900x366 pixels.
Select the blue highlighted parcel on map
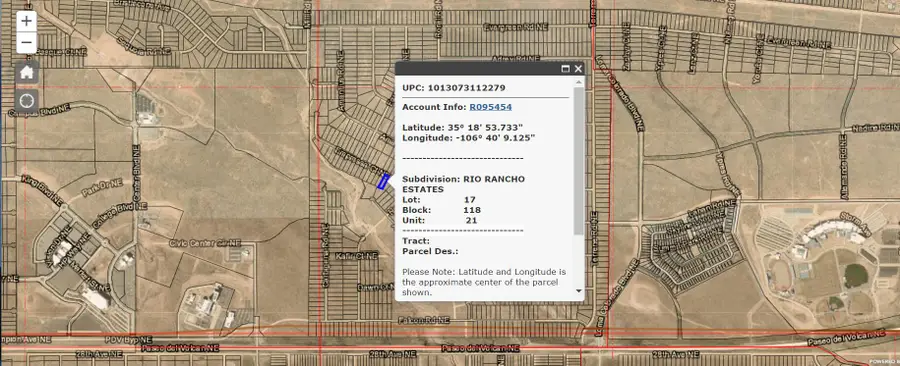pos(383,181)
